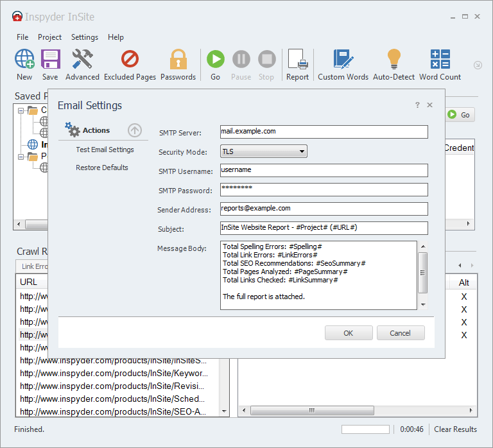This screenshot has height=448, width=493.
Task: Click results scroll left arrow
Action: tap(244, 410)
